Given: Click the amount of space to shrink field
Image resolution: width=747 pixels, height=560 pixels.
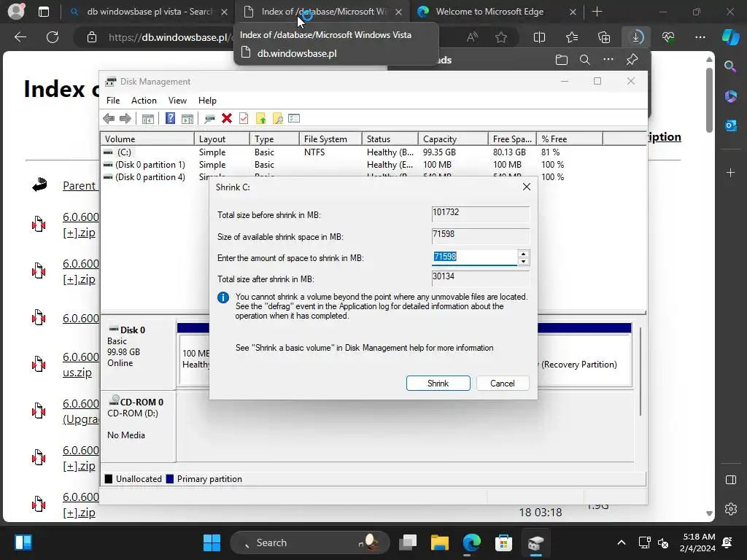Looking at the screenshot, I should (x=474, y=257).
